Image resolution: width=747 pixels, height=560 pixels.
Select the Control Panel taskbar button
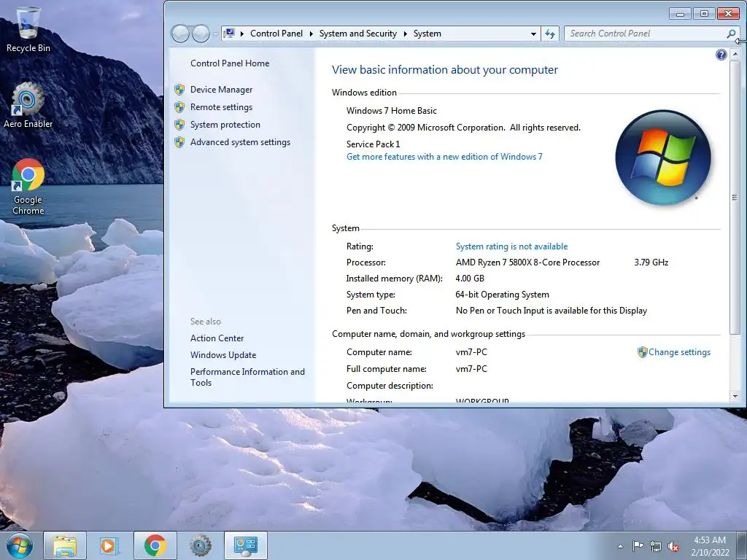point(245,545)
